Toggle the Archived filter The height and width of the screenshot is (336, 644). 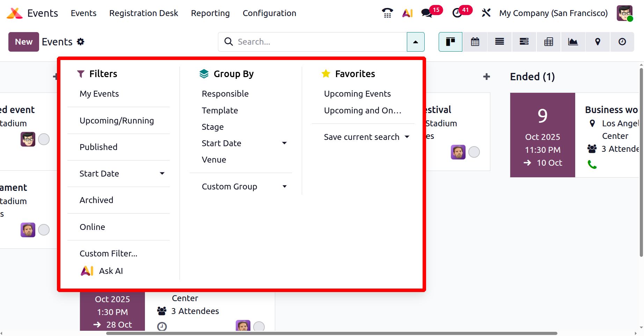point(96,200)
